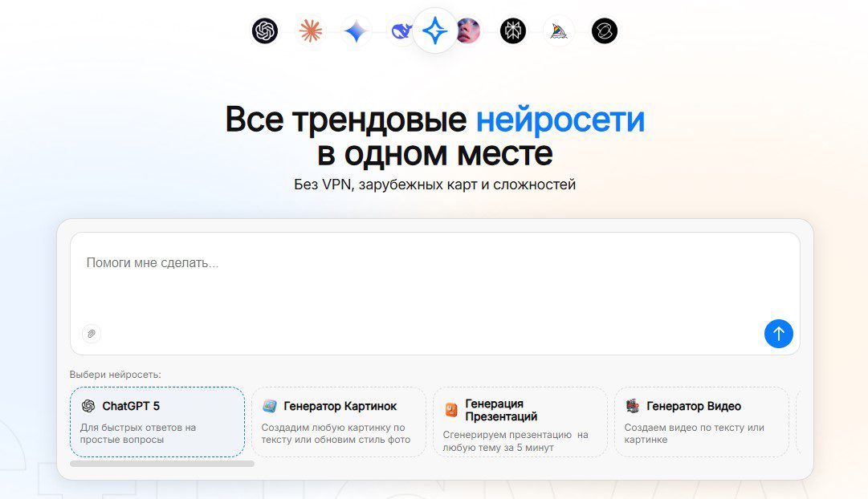Click the horizontal scrollbar below the cards

(161, 464)
